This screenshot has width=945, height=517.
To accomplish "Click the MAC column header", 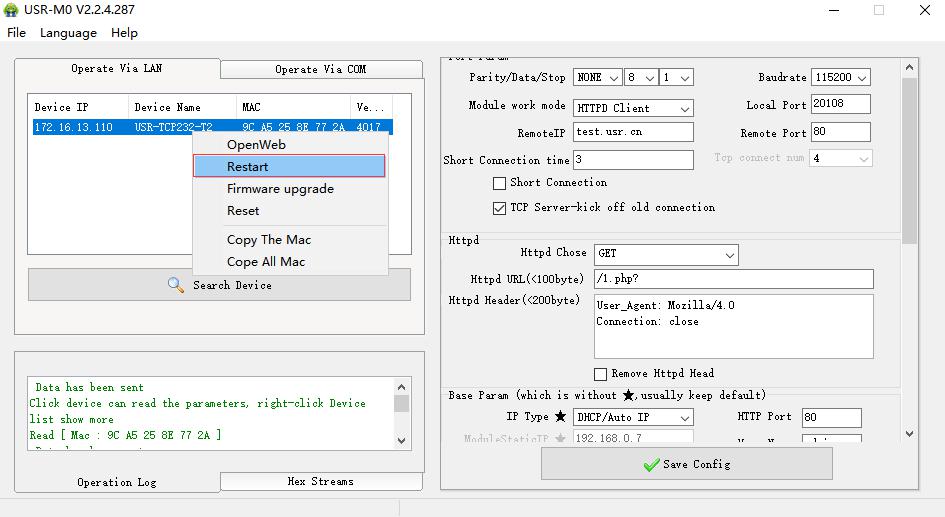I will tap(293, 107).
